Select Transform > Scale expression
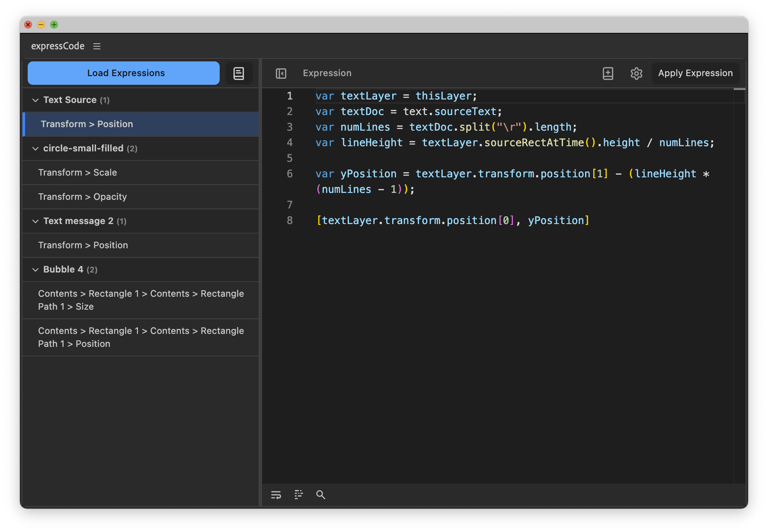 [x=78, y=173]
